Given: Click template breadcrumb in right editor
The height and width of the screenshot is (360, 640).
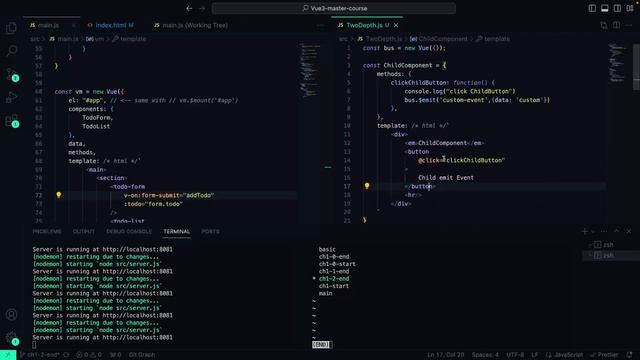Looking at the screenshot, I should [493, 39].
